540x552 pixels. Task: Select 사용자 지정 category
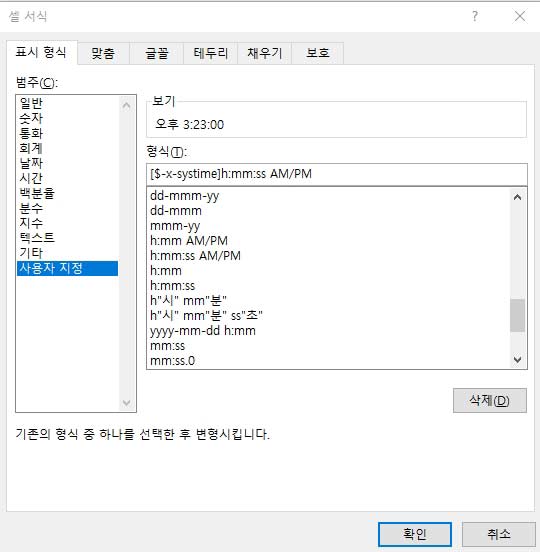(67, 268)
